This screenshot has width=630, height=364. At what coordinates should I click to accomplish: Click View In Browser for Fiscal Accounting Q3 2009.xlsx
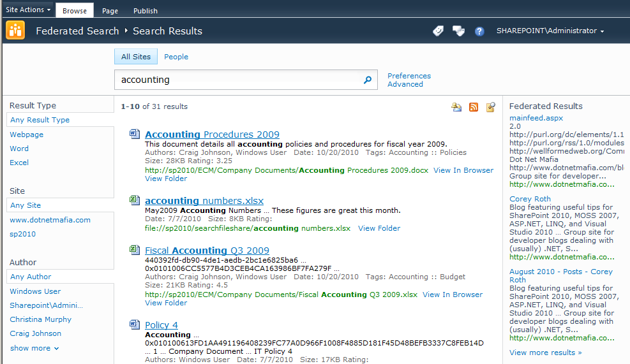pyautogui.click(x=453, y=295)
